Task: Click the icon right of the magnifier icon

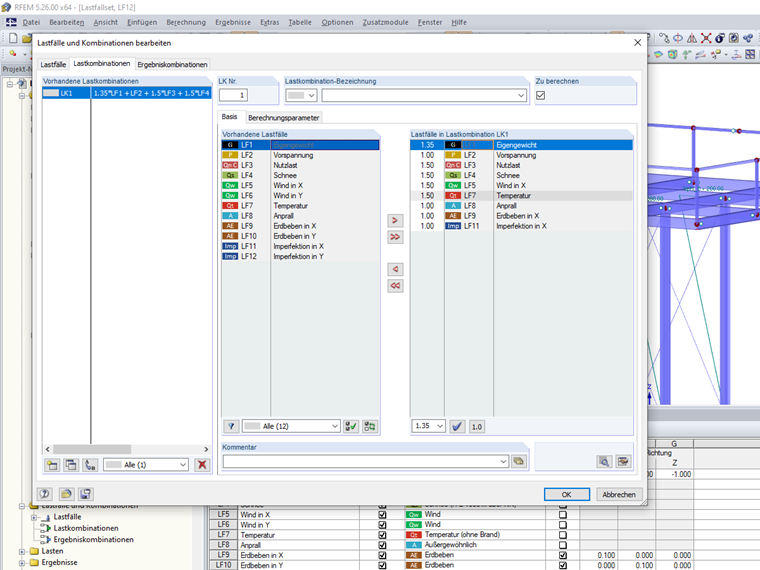Action: [623, 461]
